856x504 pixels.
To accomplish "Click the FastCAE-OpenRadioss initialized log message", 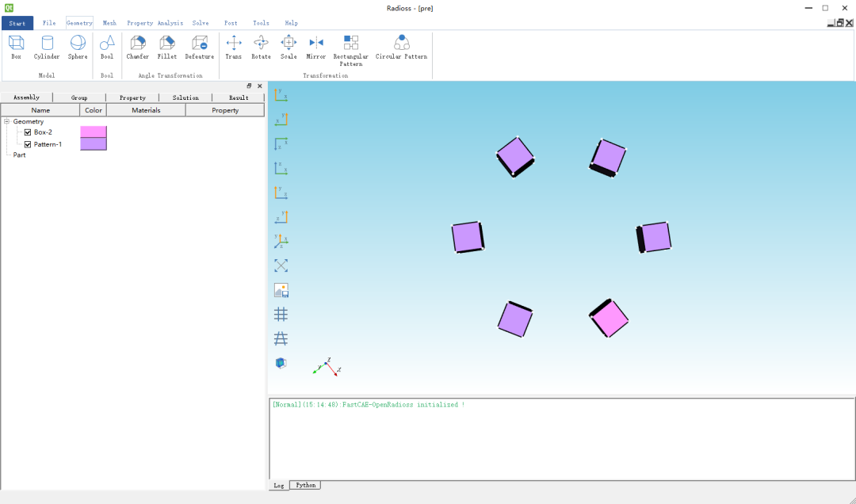I will (x=369, y=405).
